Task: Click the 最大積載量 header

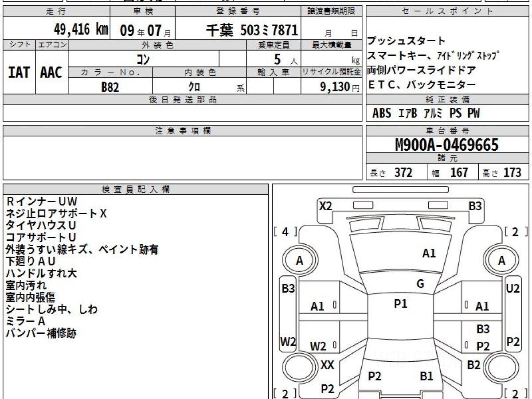Action: [332, 45]
